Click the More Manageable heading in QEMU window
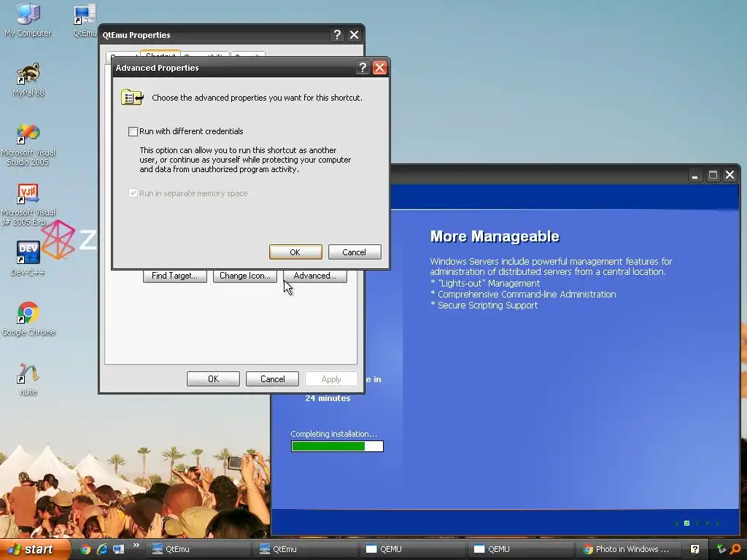Image resolution: width=747 pixels, height=560 pixels. (495, 236)
